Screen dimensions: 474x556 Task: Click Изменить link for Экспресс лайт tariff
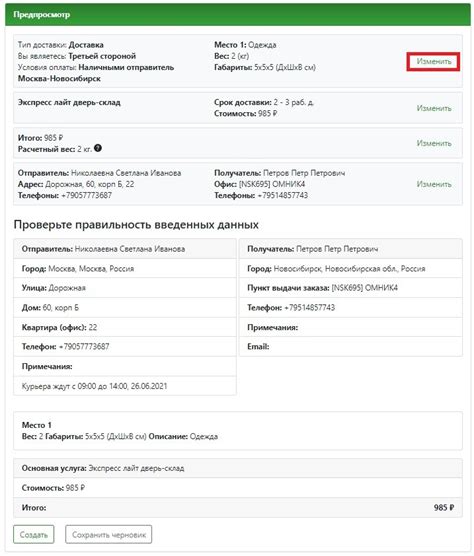coord(434,108)
